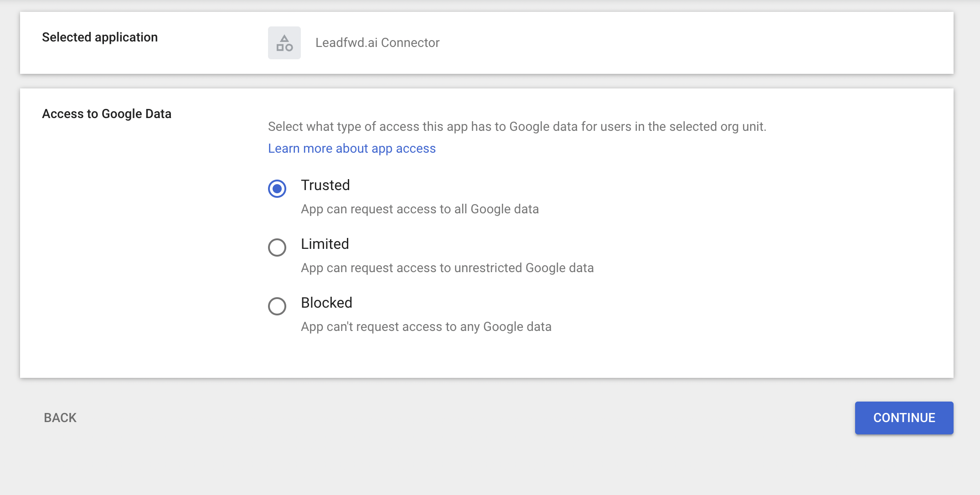Click the Trusted option label
Viewport: 980px width, 495px height.
tap(325, 186)
